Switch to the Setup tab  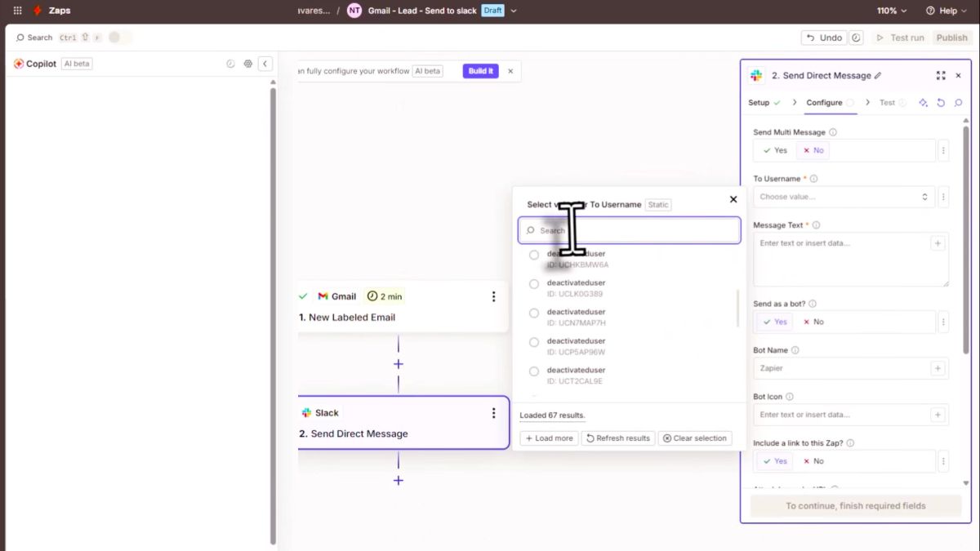click(x=764, y=103)
